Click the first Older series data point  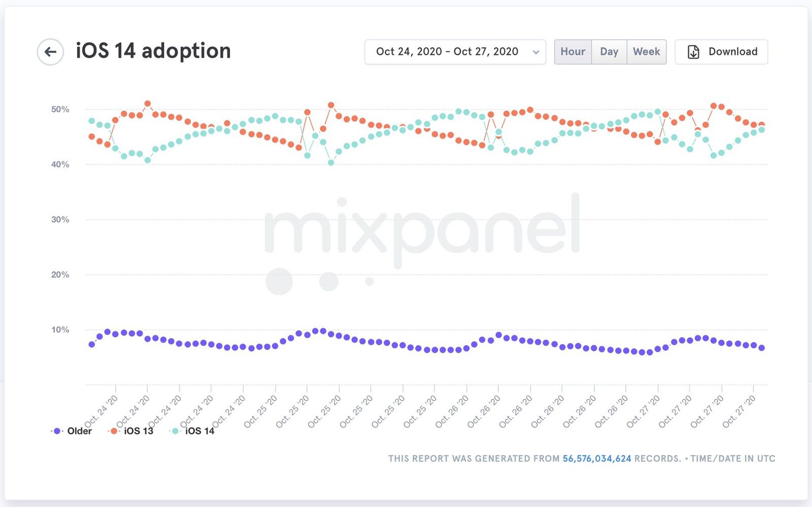coord(92,345)
